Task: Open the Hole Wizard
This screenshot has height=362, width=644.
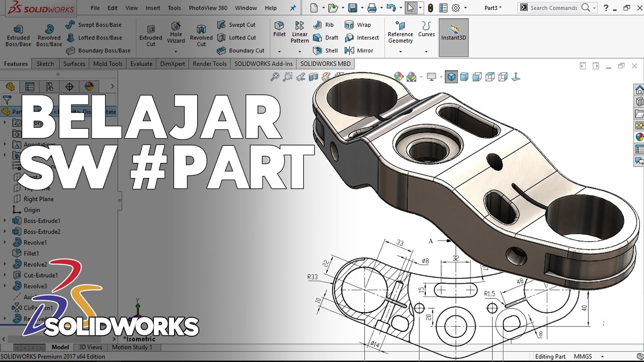Action: (x=176, y=33)
